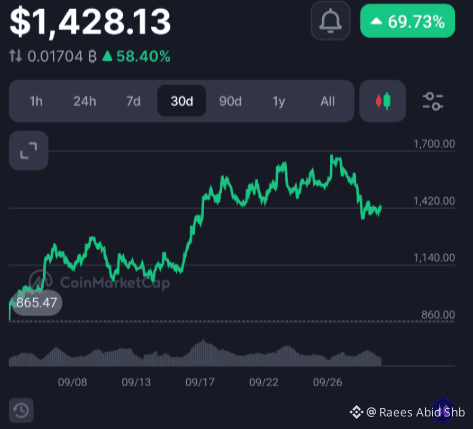The image size is (473, 429).
Task: Click the 09/17 date on timeline
Action: tap(200, 382)
